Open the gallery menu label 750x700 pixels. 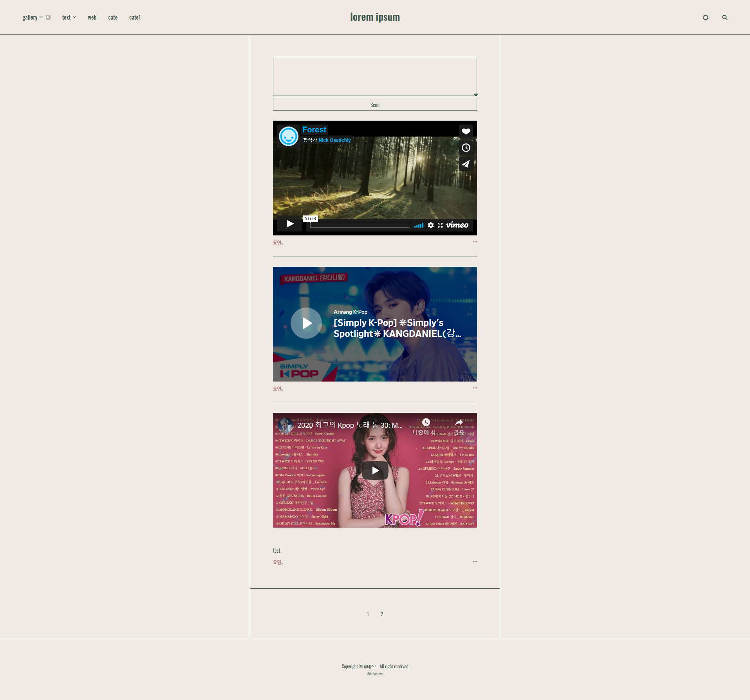point(30,18)
